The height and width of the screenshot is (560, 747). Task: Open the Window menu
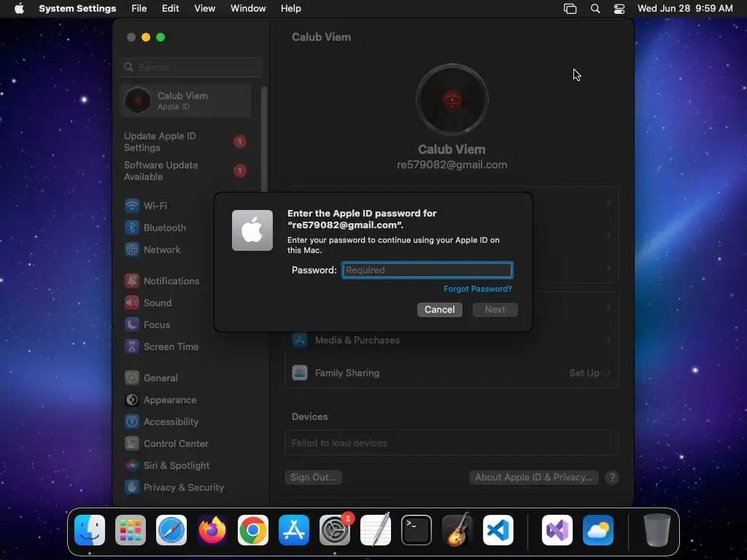(248, 9)
